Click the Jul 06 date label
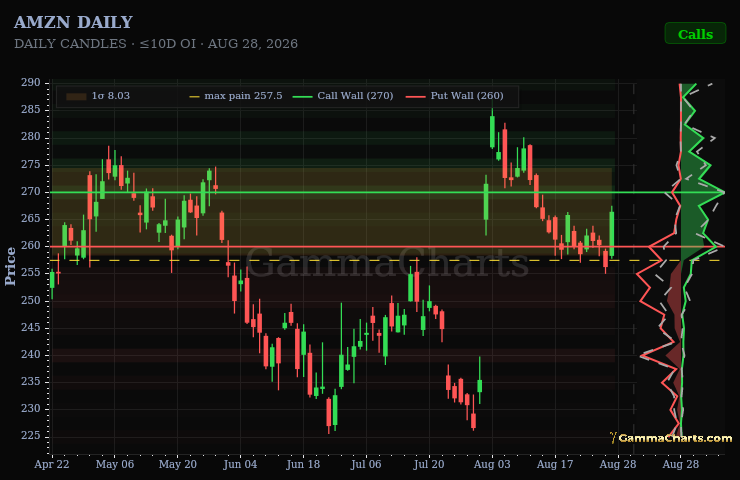 point(366,464)
